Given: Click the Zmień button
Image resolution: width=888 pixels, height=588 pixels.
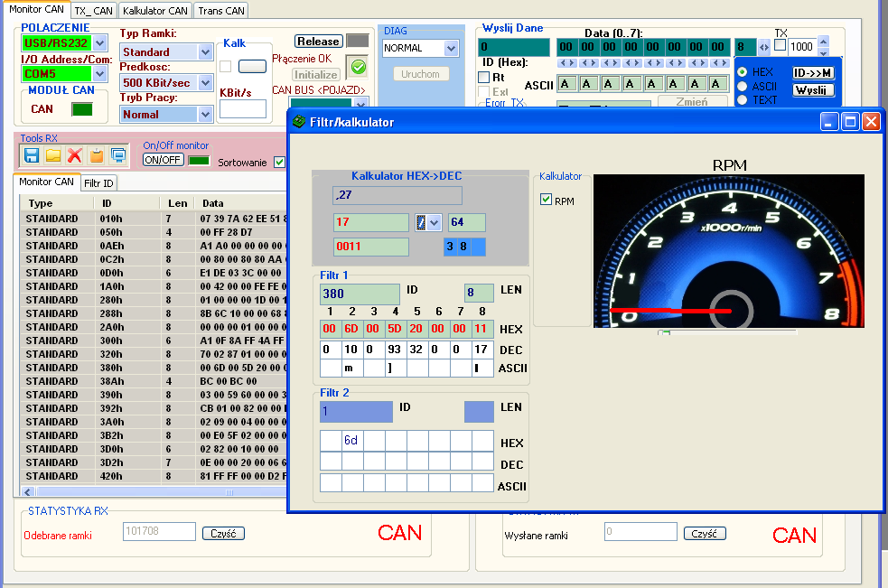Looking at the screenshot, I should pos(693,101).
